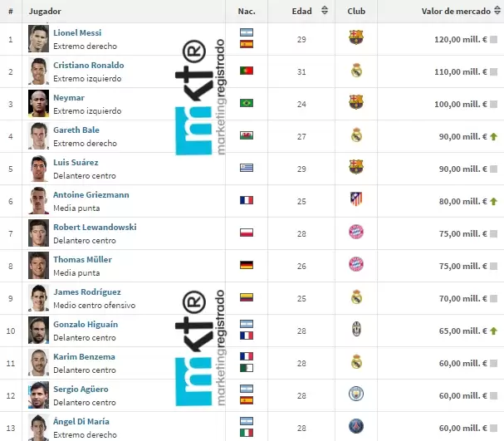The width and height of the screenshot is (504, 441).
Task: Click the Manchester City crest in Agüero's row
Action: [x=356, y=394]
